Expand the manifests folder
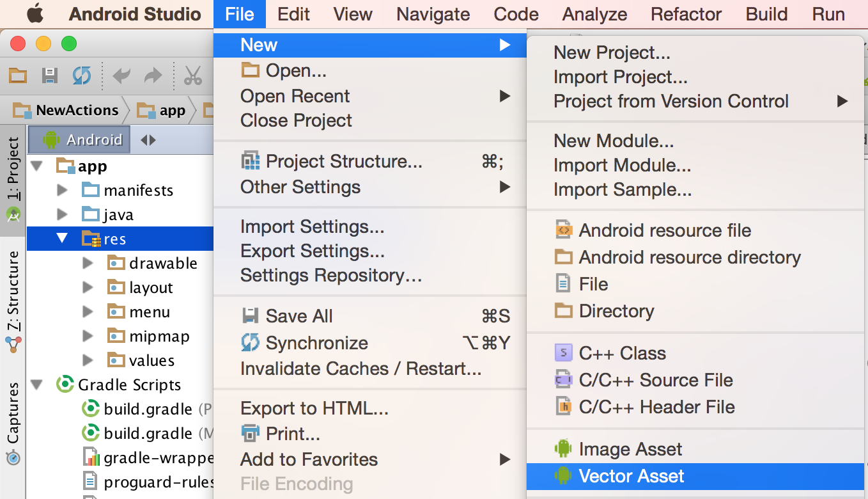This screenshot has width=868, height=499. click(x=62, y=190)
